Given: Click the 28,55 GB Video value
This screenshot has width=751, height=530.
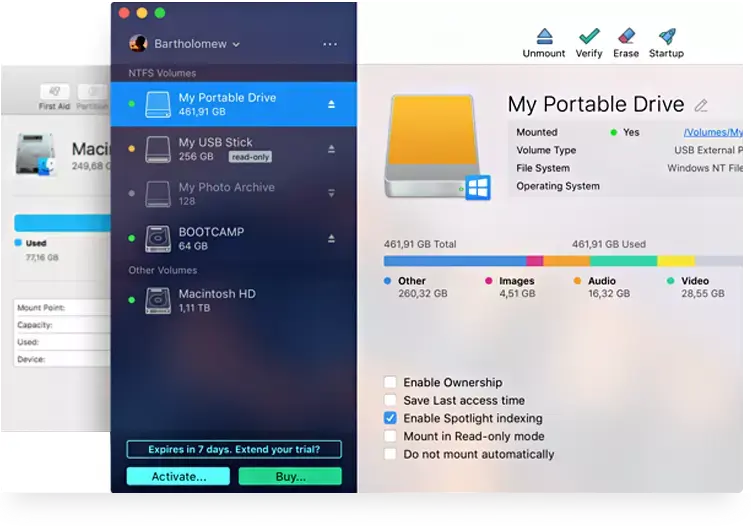Looking at the screenshot, I should 703,293.
